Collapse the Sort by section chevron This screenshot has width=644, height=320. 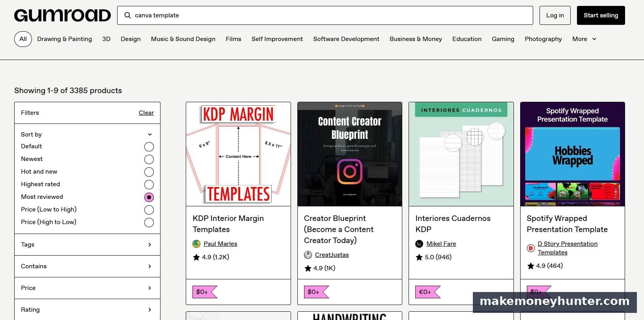pyautogui.click(x=150, y=135)
